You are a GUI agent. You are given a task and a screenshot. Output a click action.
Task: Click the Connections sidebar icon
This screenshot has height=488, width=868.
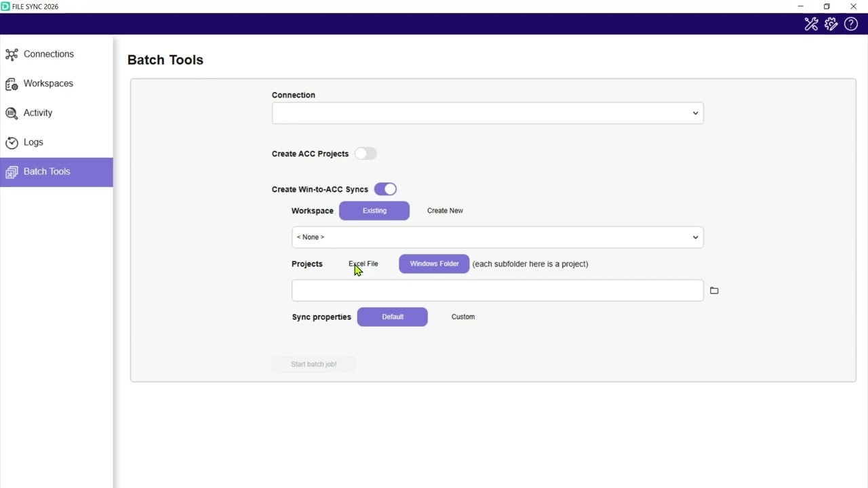(12, 54)
